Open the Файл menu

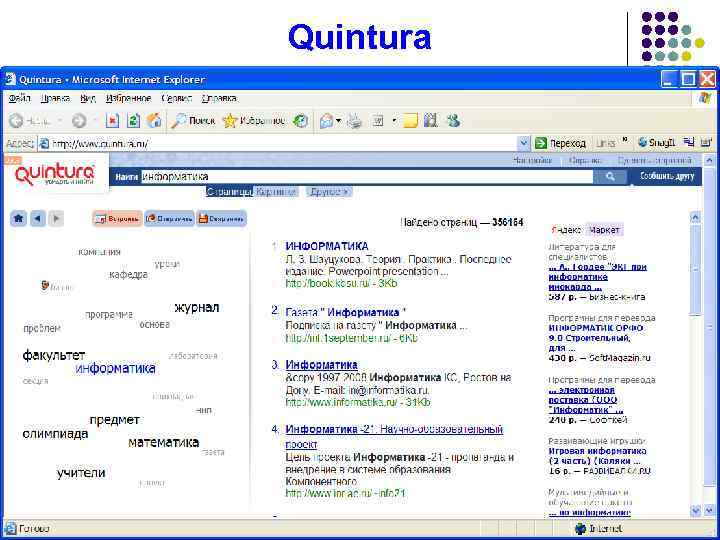pyautogui.click(x=19, y=98)
